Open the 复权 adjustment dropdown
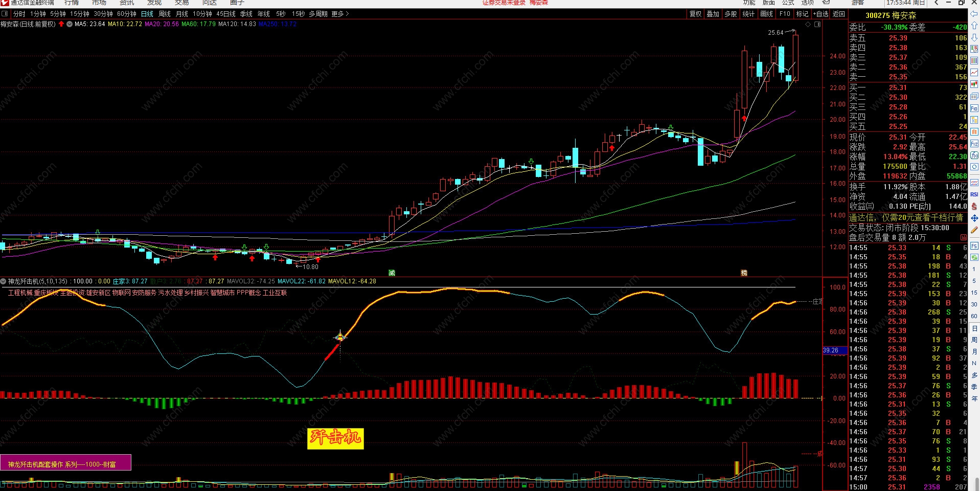Screen dimensions: 980x491 pyautogui.click(x=696, y=14)
